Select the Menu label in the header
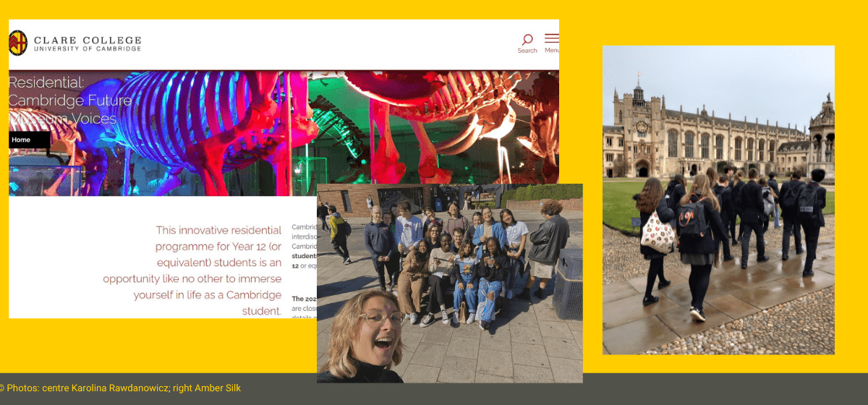This screenshot has width=868, height=405. [x=552, y=51]
